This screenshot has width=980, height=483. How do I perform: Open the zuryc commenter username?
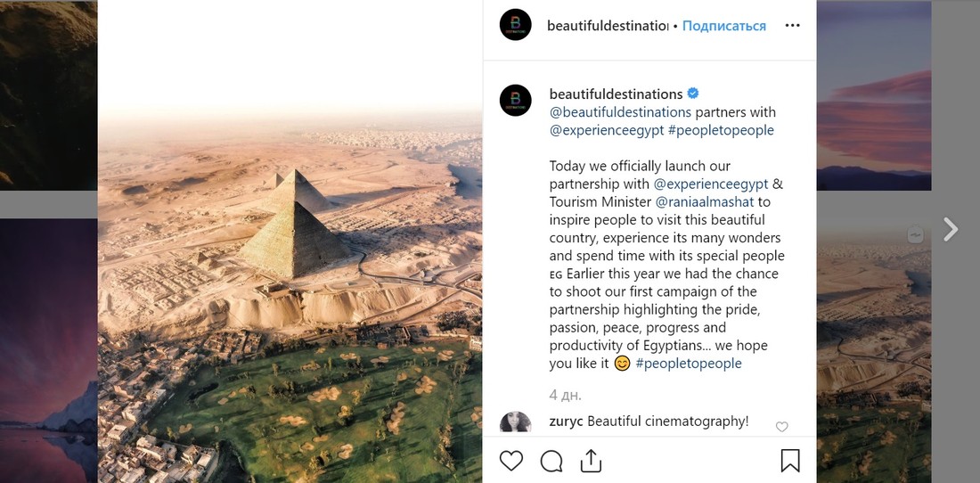tap(567, 422)
